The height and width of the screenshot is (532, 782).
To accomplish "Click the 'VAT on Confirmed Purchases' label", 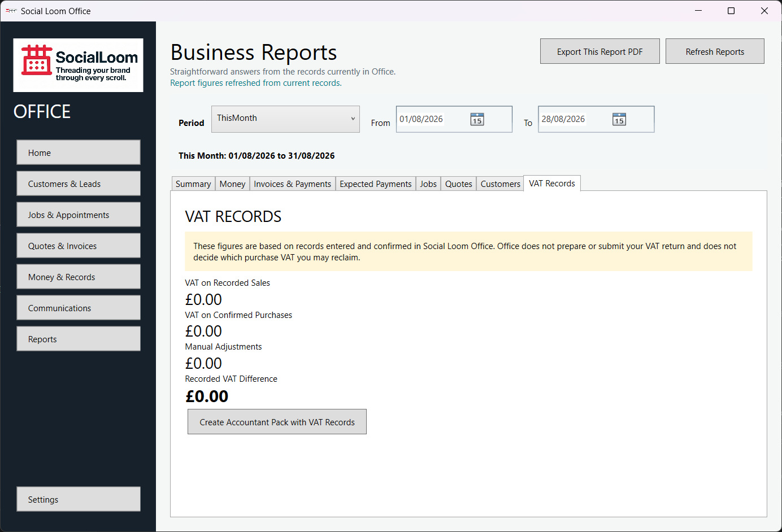I will click(x=238, y=315).
